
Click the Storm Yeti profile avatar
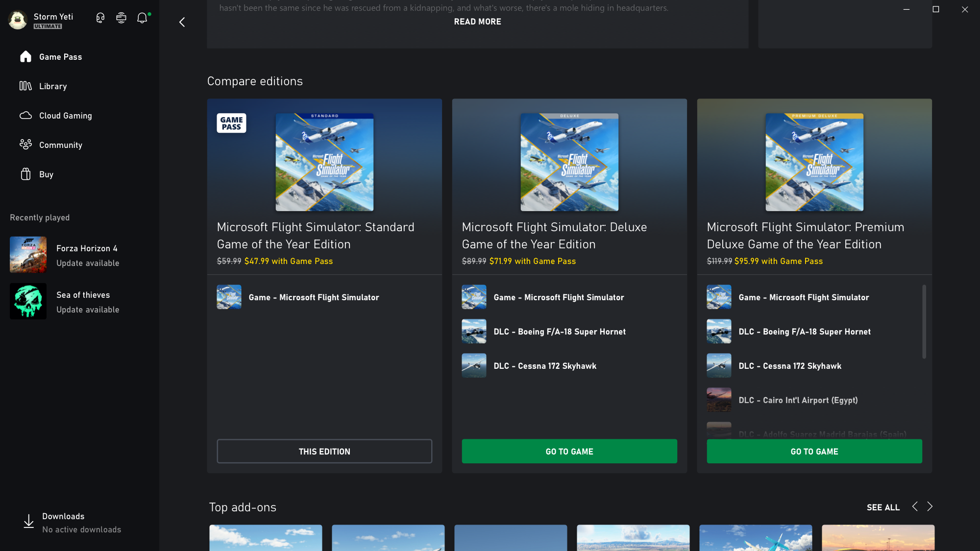[18, 20]
